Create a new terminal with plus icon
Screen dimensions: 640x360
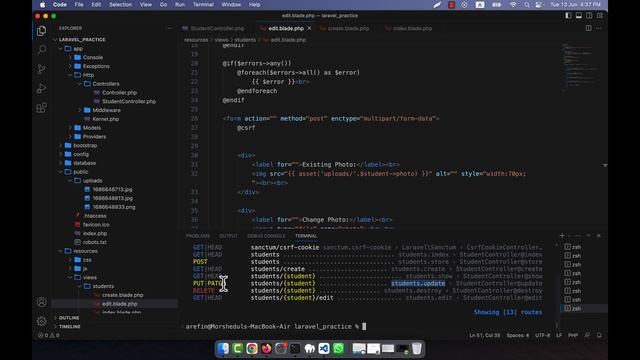click(562, 236)
